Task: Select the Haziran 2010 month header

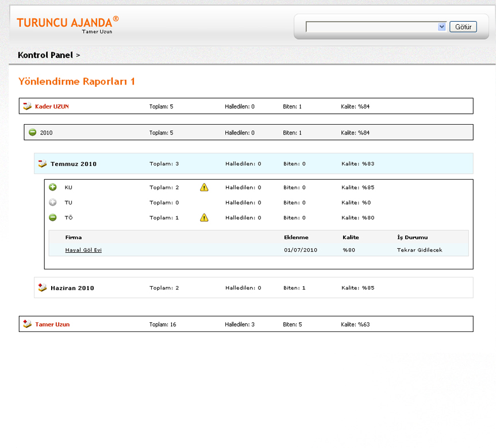Action: (x=72, y=288)
